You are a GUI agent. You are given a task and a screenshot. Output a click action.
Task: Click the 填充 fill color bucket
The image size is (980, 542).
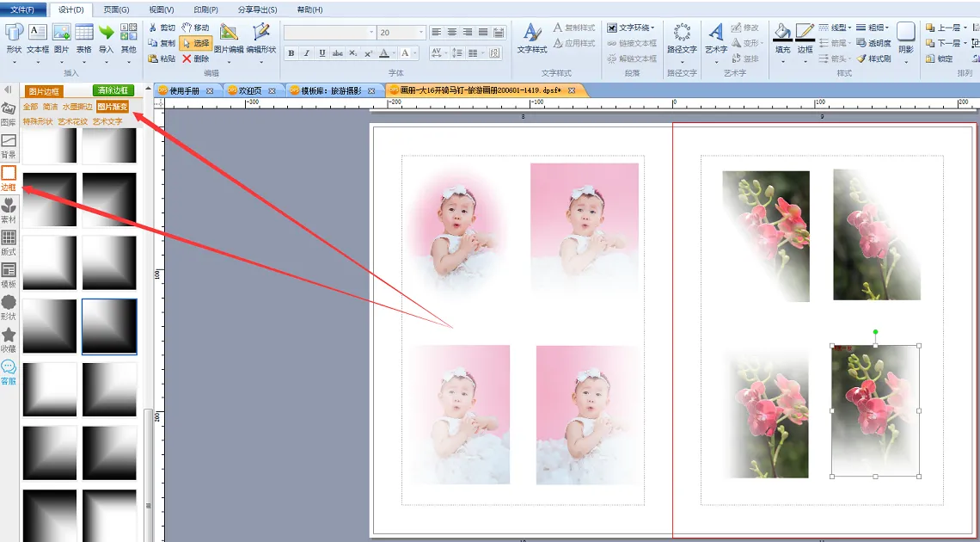(x=782, y=38)
